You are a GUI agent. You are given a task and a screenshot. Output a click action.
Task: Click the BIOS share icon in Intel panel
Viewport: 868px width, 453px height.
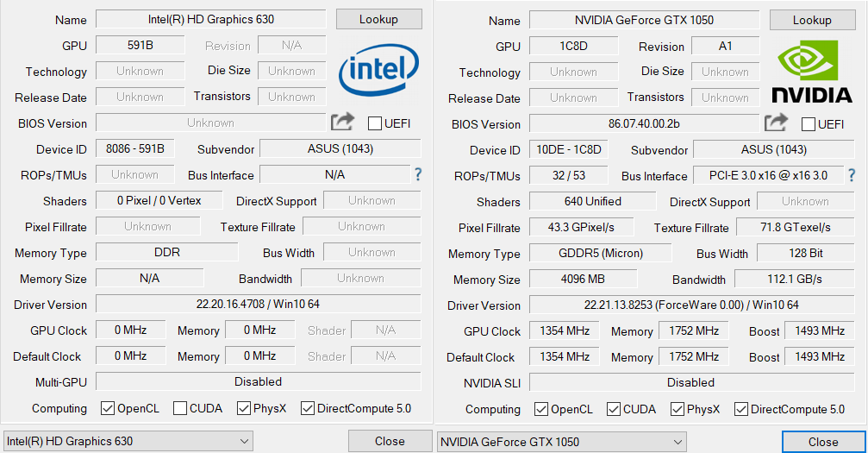[342, 123]
